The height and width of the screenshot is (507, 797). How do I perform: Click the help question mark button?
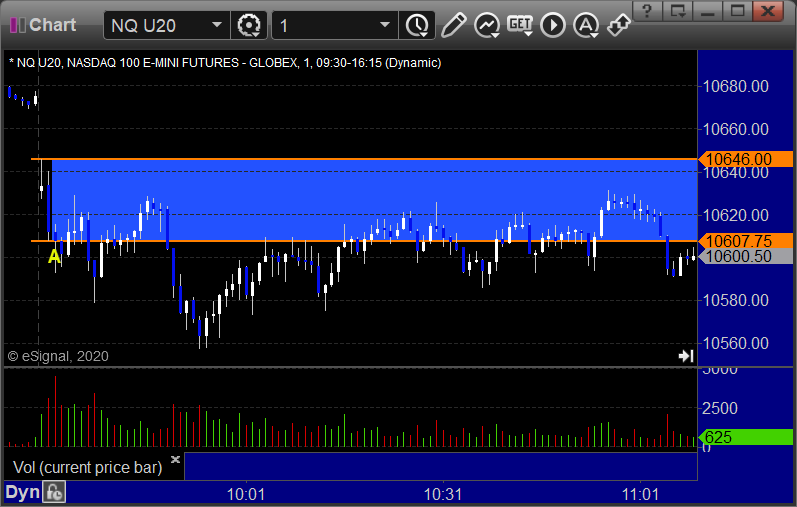(647, 11)
